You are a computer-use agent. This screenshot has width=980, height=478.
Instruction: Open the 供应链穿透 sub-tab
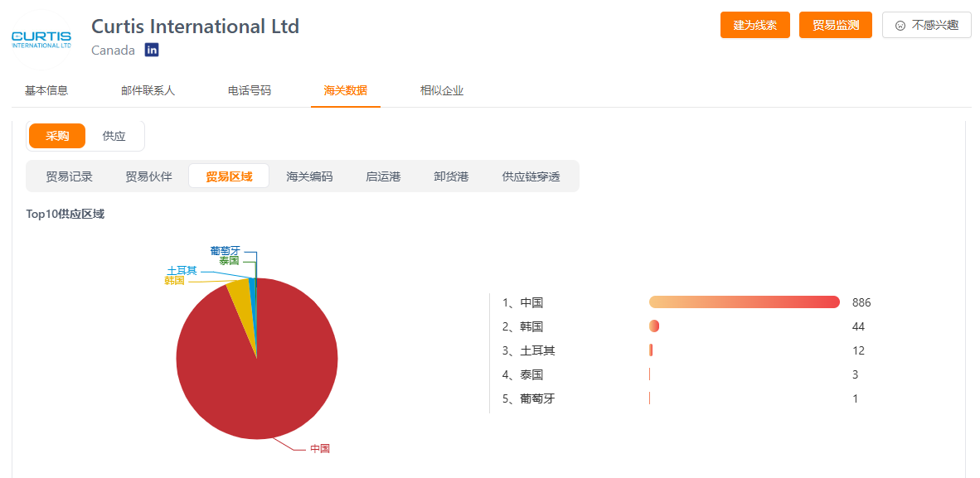click(531, 176)
